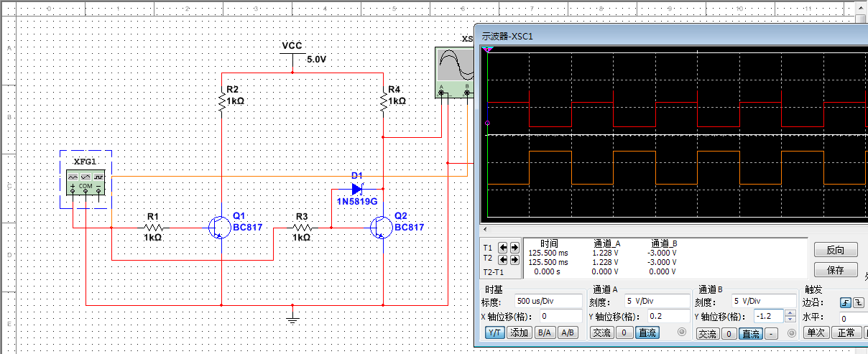Select the D1 Schottky diode symbol
This screenshot has height=354, width=868.
(x=357, y=189)
